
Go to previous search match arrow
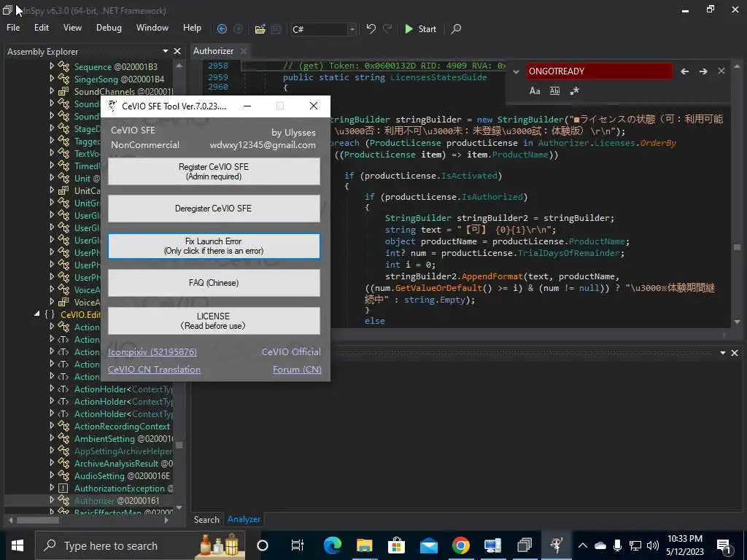tap(684, 71)
